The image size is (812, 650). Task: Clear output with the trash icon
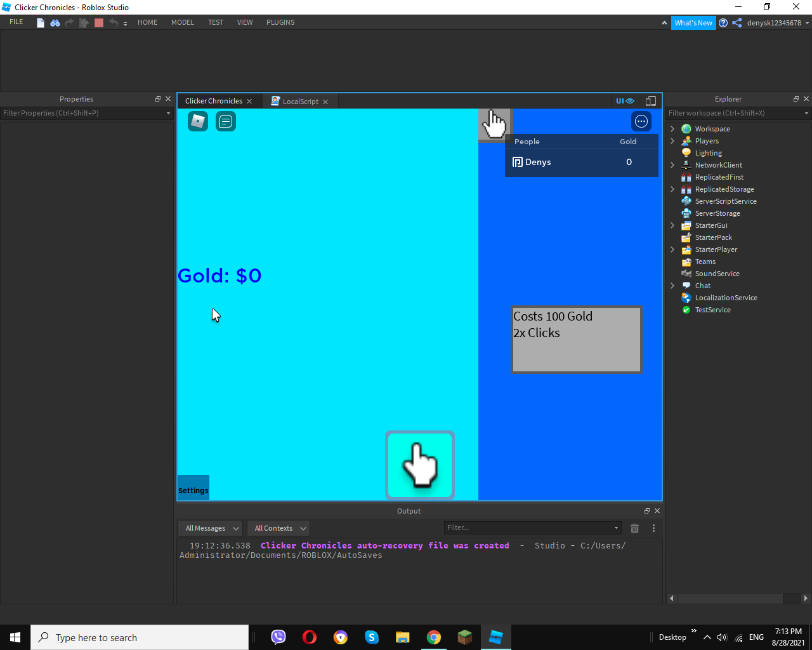(634, 528)
